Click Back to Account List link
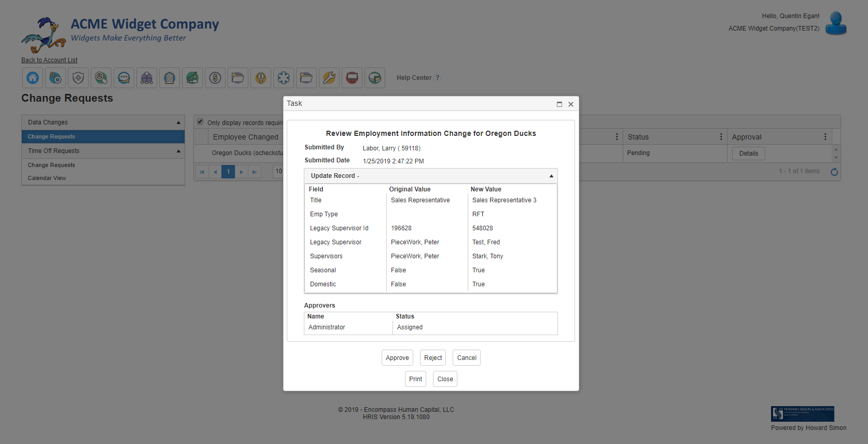Viewport: 868px width, 444px height. 49,60
